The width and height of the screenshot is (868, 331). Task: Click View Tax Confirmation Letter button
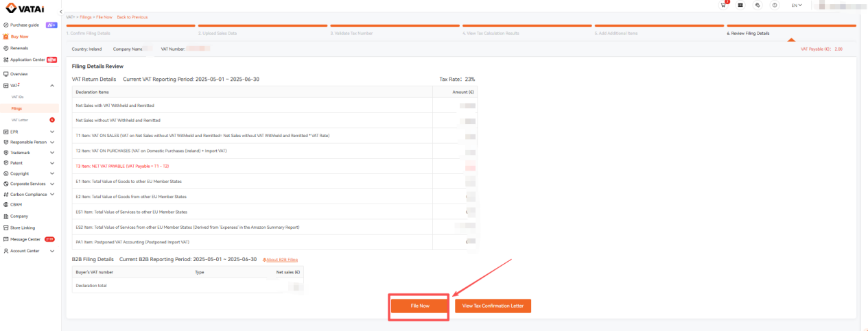493,306
